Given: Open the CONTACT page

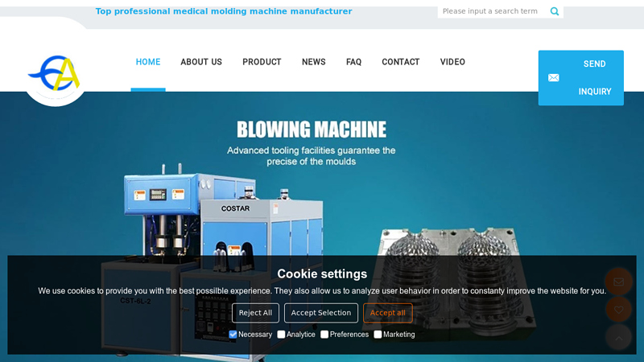Looking at the screenshot, I should point(400,62).
